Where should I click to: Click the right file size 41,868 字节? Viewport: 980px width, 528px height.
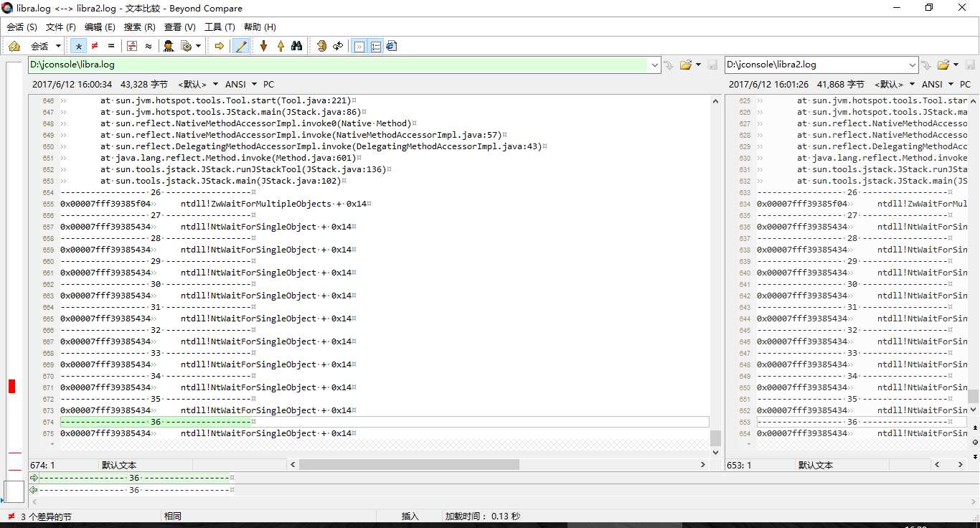pos(841,84)
